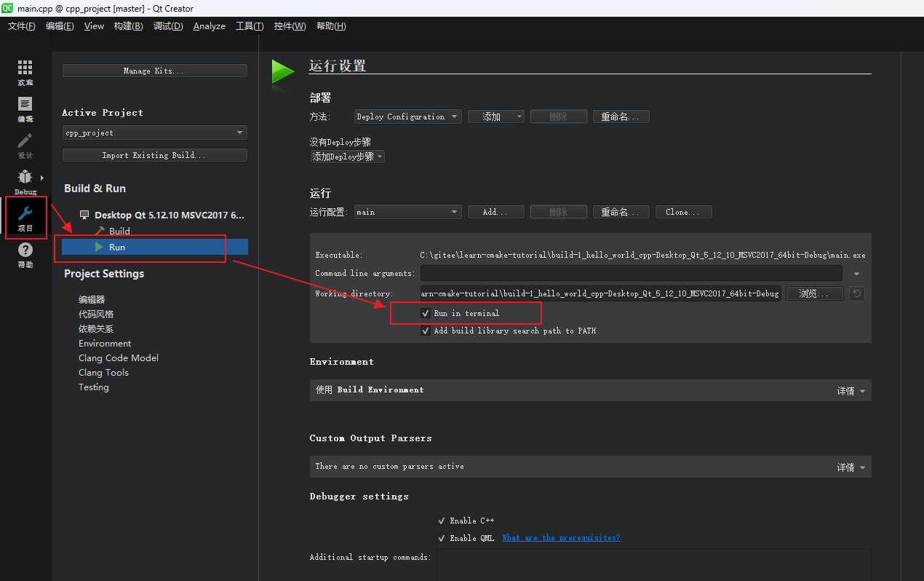
Task: Open the main run configuration dropdown
Action: tap(407, 211)
